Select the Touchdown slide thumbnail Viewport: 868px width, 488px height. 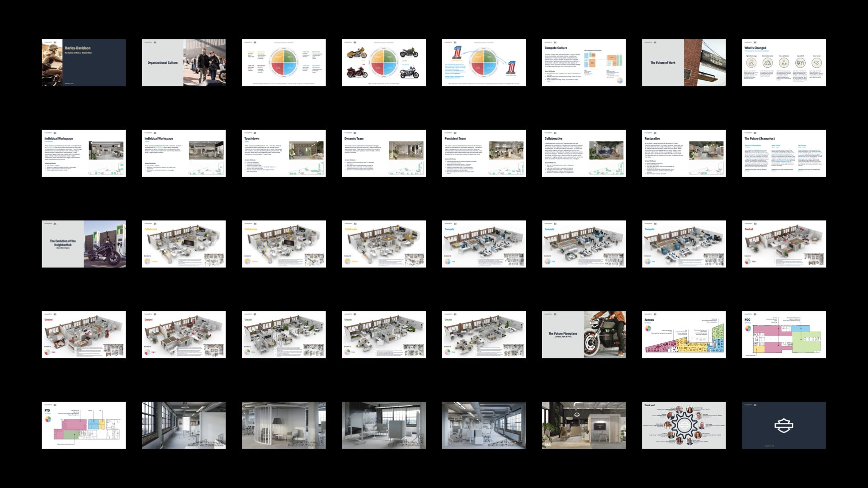284,153
